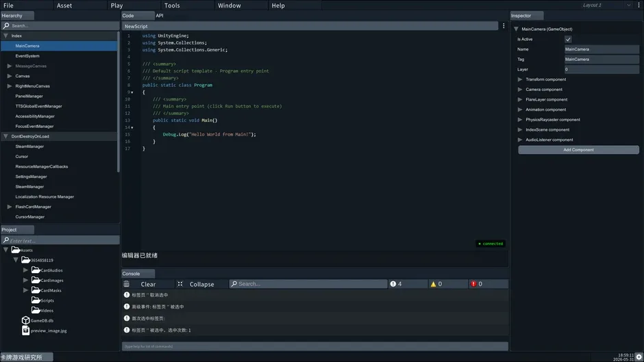Click the green connected status indicator

491,244
